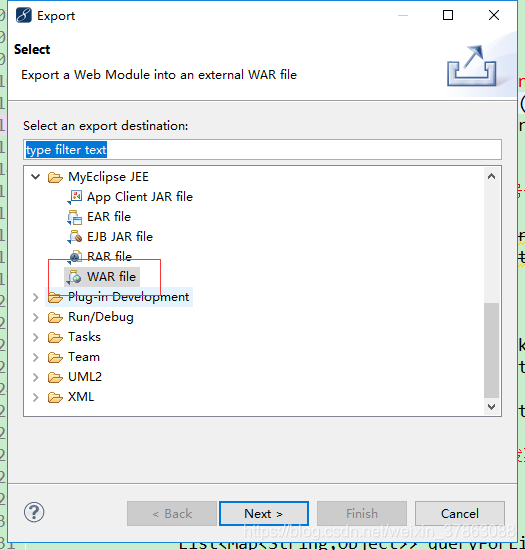Click the export list scrollbar thumb
The height and width of the screenshot is (550, 525).
tap(491, 350)
